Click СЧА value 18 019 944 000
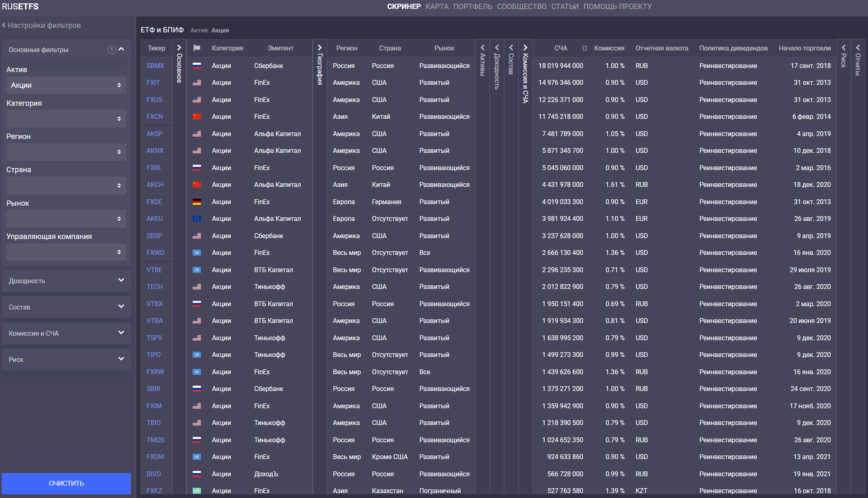 (x=560, y=66)
